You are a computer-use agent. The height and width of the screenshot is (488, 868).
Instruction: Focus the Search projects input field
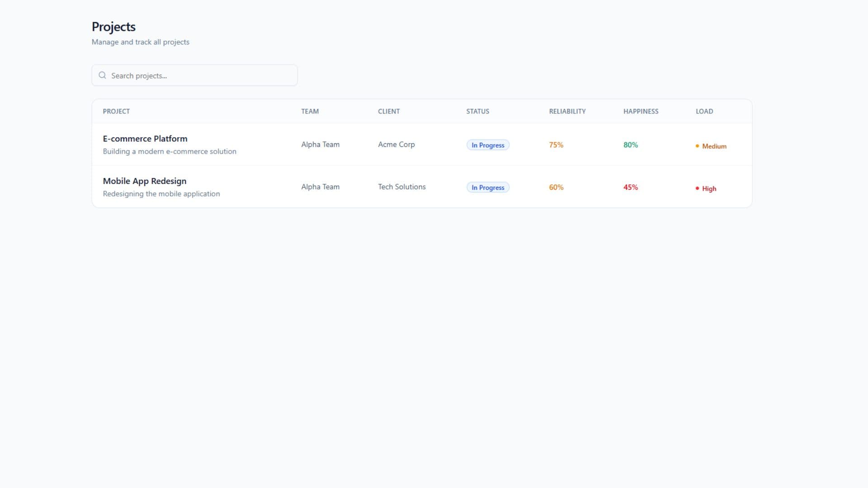coord(194,75)
